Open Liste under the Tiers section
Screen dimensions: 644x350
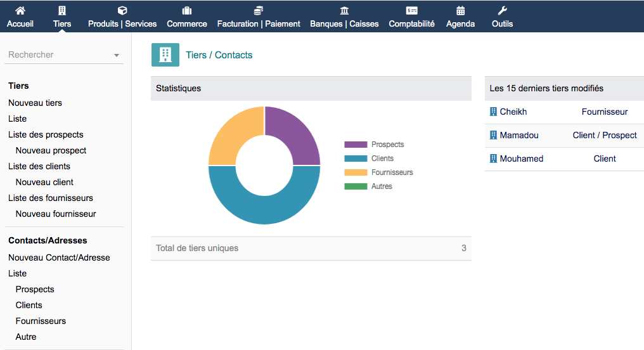tap(17, 119)
